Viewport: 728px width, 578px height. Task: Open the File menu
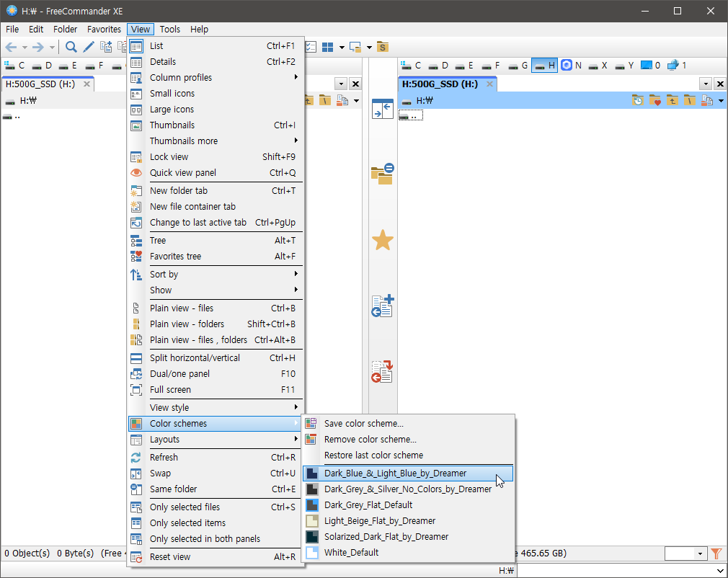pos(12,30)
